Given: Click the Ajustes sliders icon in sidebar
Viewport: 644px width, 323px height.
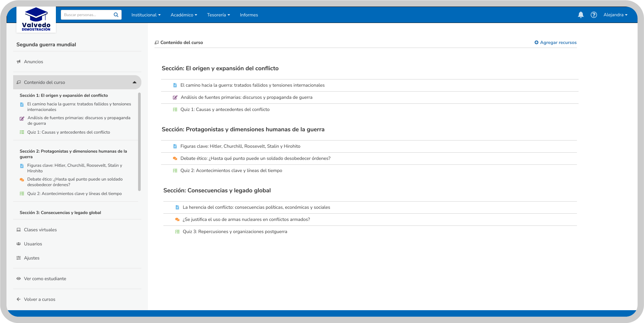Looking at the screenshot, I should [x=19, y=258].
